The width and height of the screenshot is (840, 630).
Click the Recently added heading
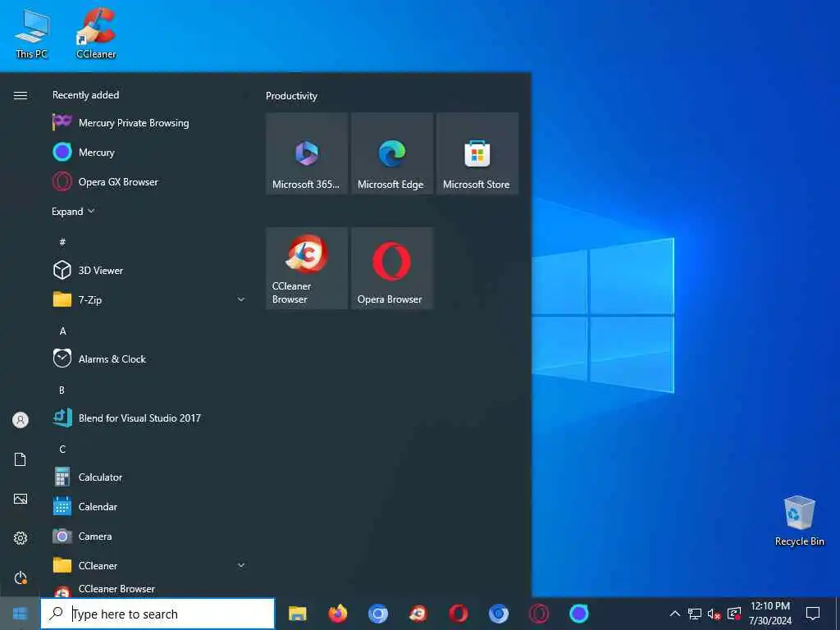(x=85, y=95)
